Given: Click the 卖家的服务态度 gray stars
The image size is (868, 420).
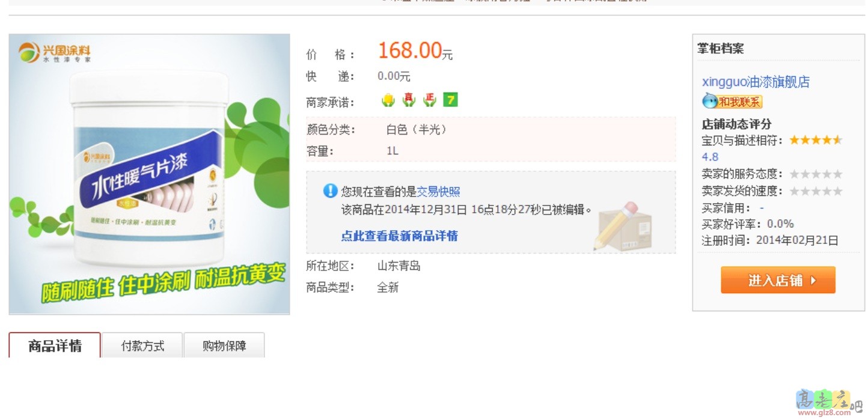Looking at the screenshot, I should (816, 174).
